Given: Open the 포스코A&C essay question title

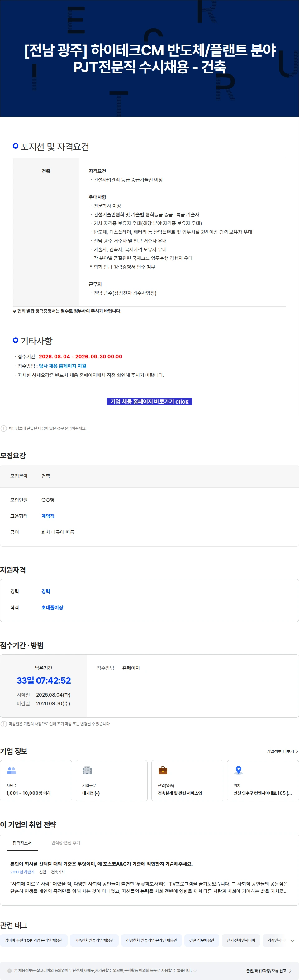Looking at the screenshot, I should [x=102, y=864].
